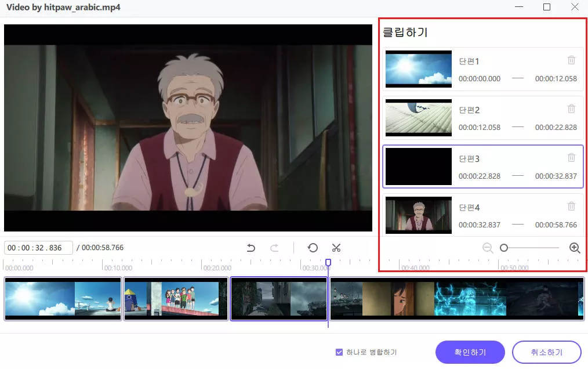Minimize the video editor window
The image size is (588, 369).
pyautogui.click(x=519, y=7)
